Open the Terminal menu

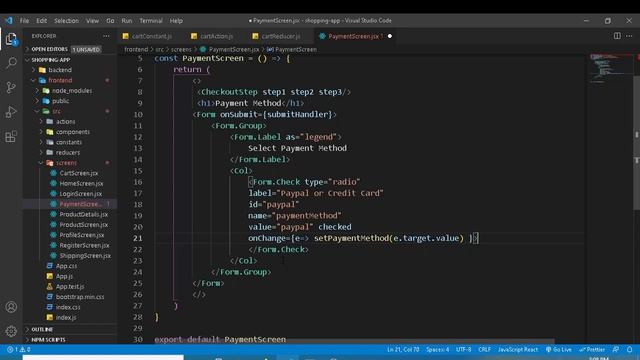151,20
